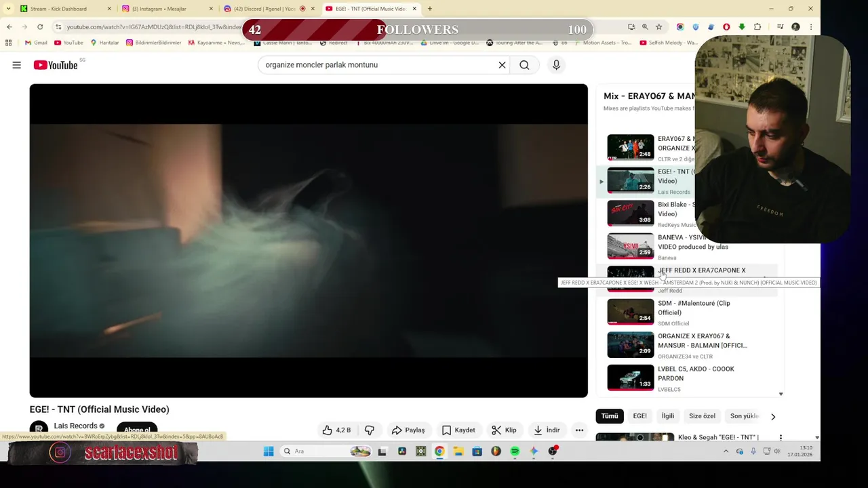Play the Bixi Blake playlist item thumbnail
Viewport: 868px width, 488px height.
coord(631,213)
